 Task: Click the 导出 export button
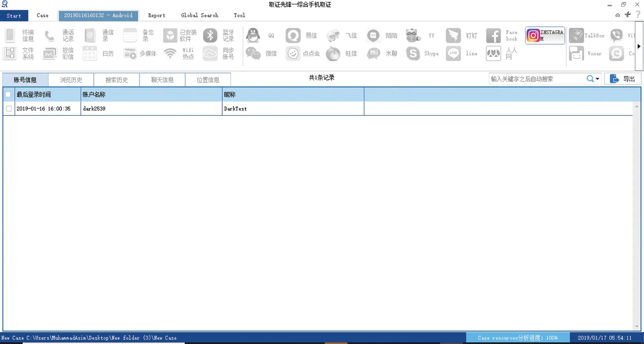tap(622, 79)
